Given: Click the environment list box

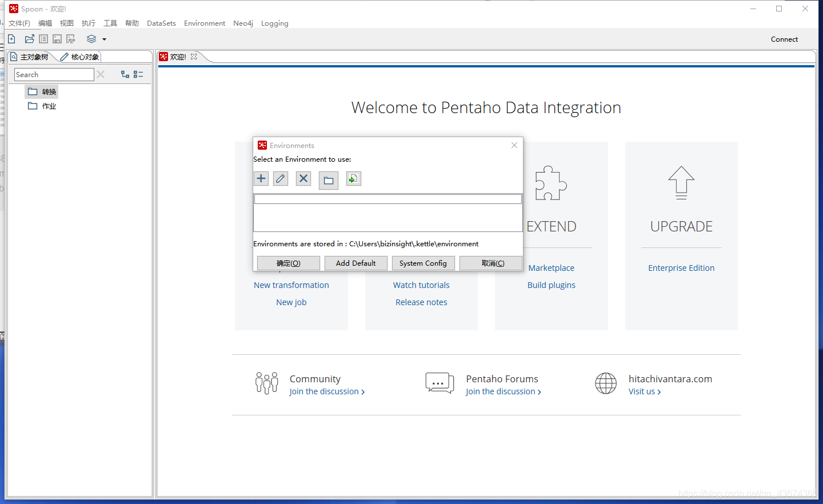Looking at the screenshot, I should click(x=387, y=212).
